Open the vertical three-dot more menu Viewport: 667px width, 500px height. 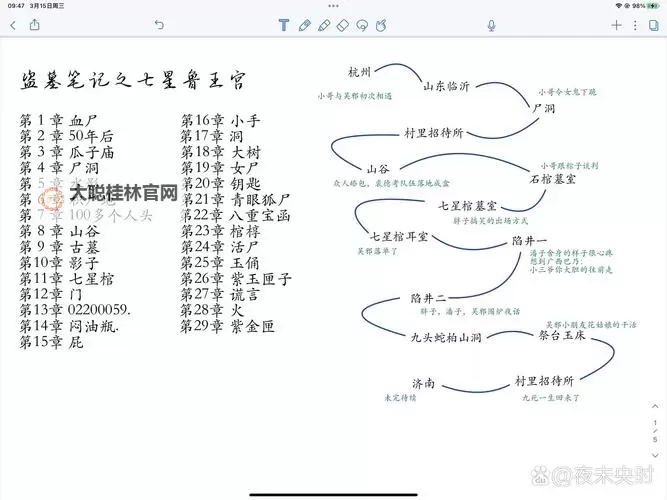coord(635,25)
